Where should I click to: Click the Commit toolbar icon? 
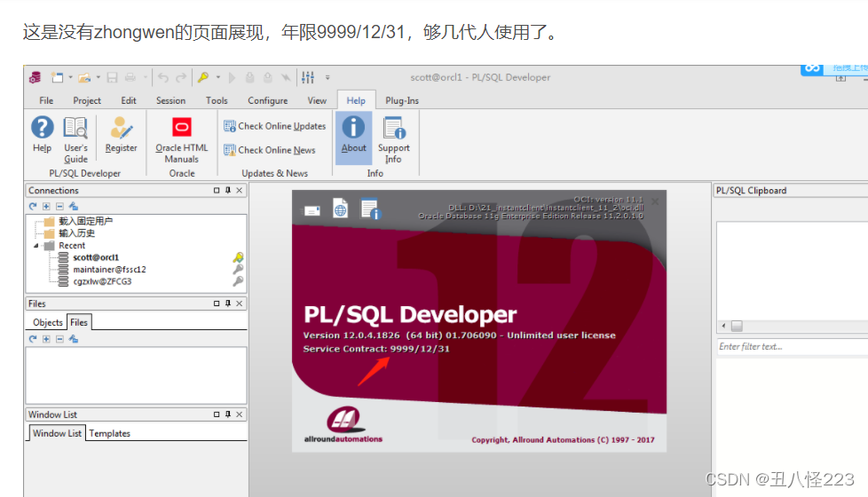[249, 77]
